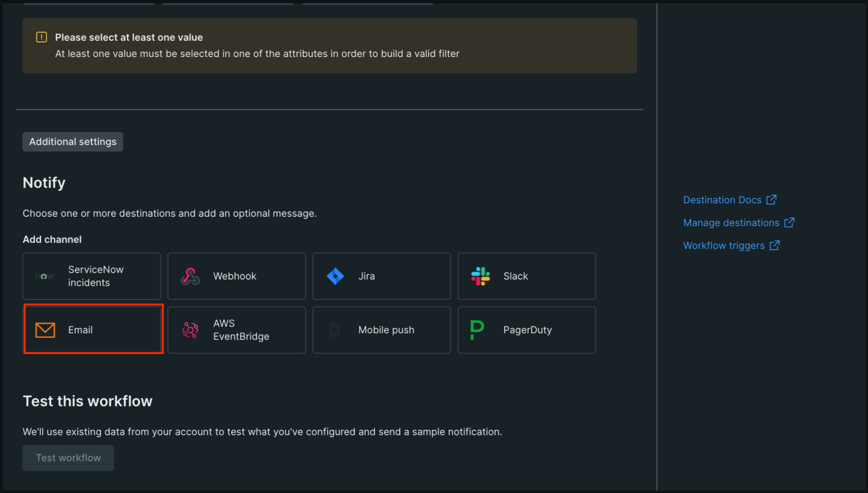Click text starting 'We'll use existing data'

pos(262,432)
